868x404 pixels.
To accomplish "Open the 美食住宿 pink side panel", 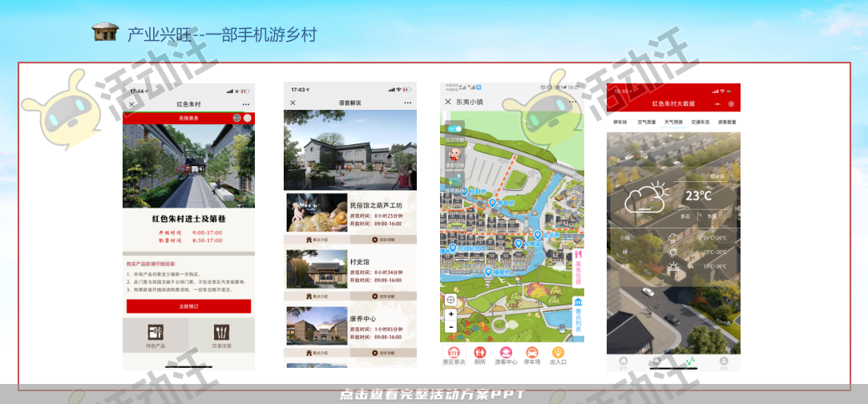I will coord(578,265).
